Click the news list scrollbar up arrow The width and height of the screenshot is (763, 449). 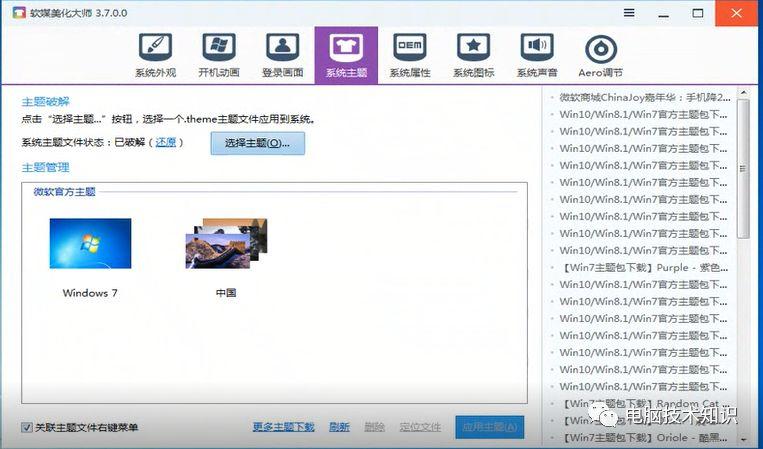click(743, 92)
